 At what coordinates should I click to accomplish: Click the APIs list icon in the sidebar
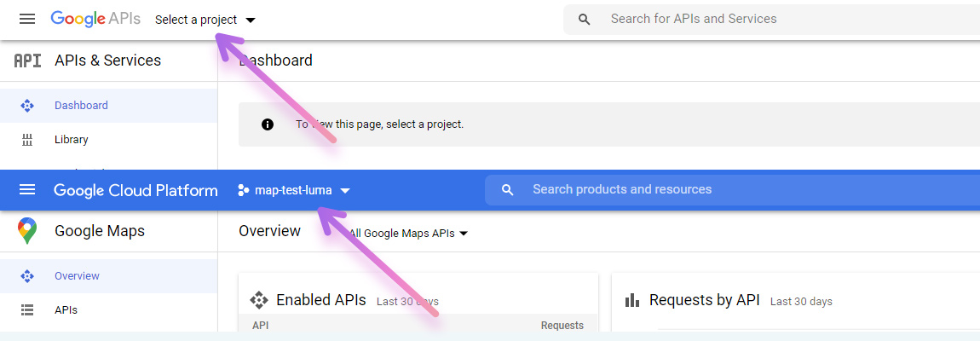(27, 309)
